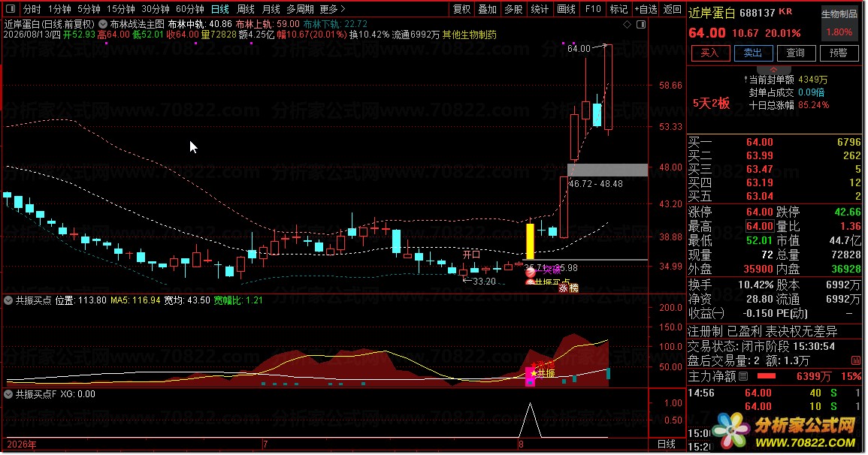Click 叠加 overlay toolbar button

click(487, 9)
